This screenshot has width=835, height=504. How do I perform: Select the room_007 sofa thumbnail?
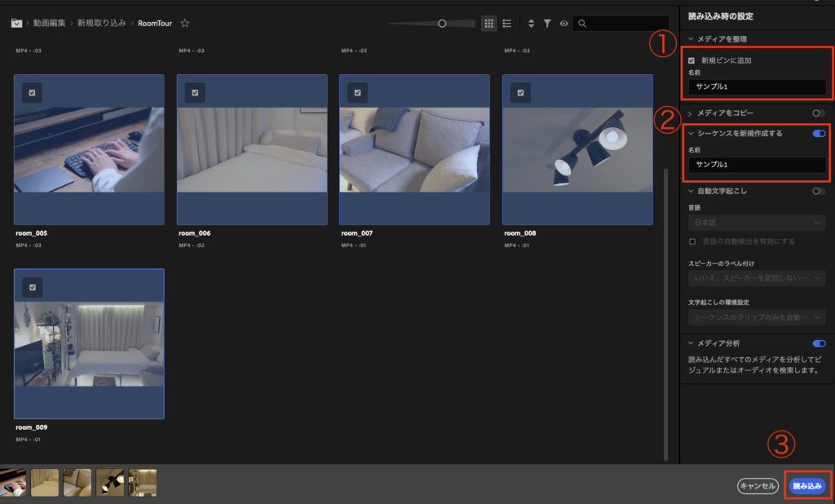click(x=414, y=150)
